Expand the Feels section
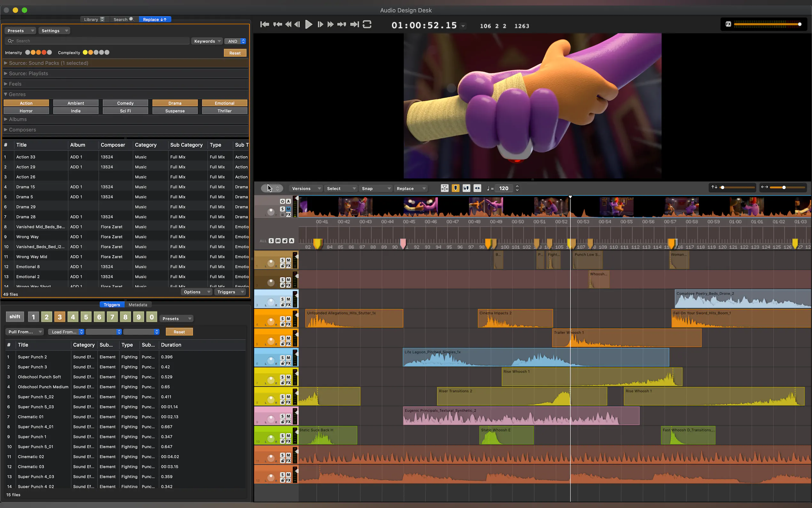The image size is (812, 508). click(x=15, y=84)
